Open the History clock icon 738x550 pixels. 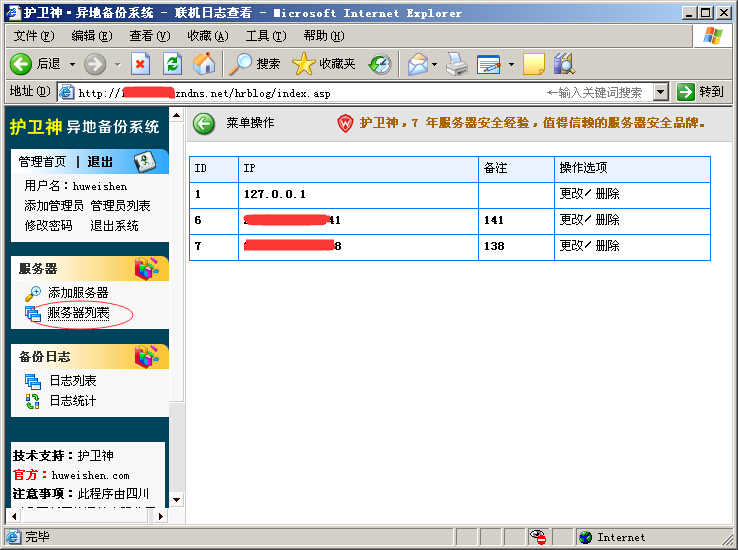click(380, 64)
